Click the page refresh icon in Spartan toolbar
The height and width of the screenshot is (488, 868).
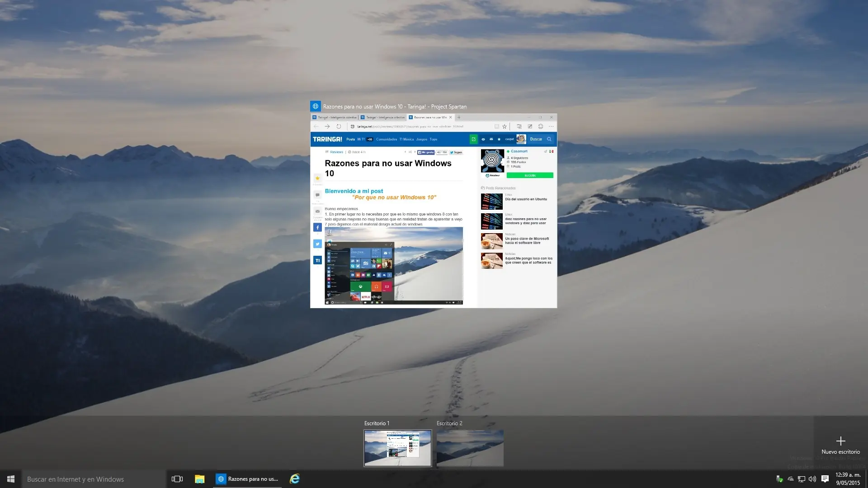tap(339, 126)
